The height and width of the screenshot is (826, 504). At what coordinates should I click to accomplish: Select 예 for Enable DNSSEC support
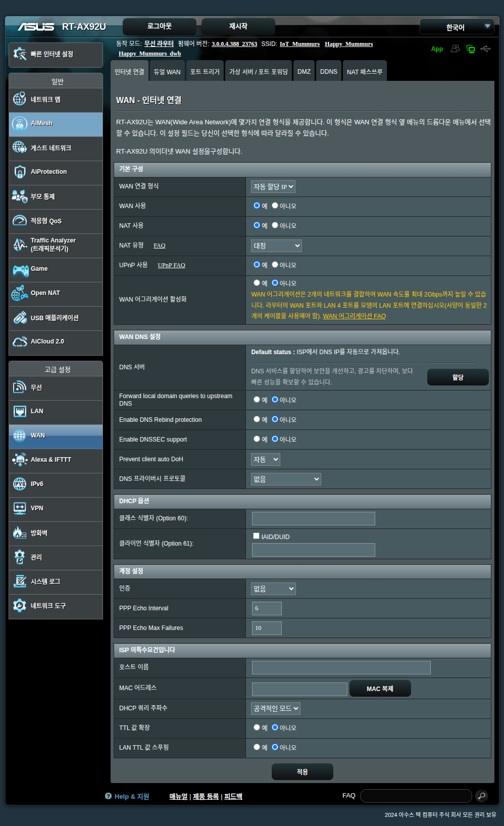click(257, 439)
